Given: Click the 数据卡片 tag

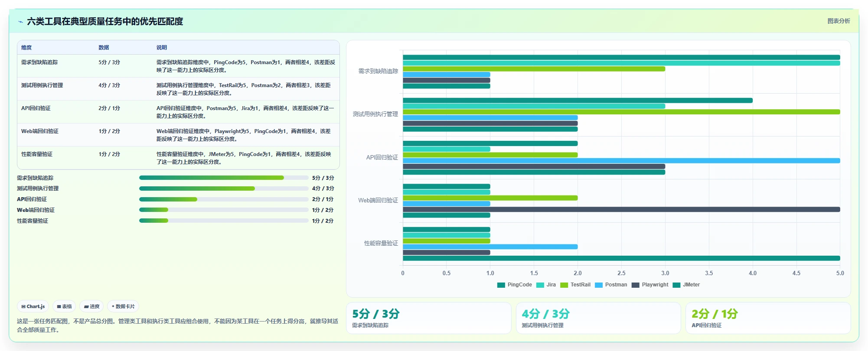Looking at the screenshot, I should pyautogui.click(x=123, y=306).
